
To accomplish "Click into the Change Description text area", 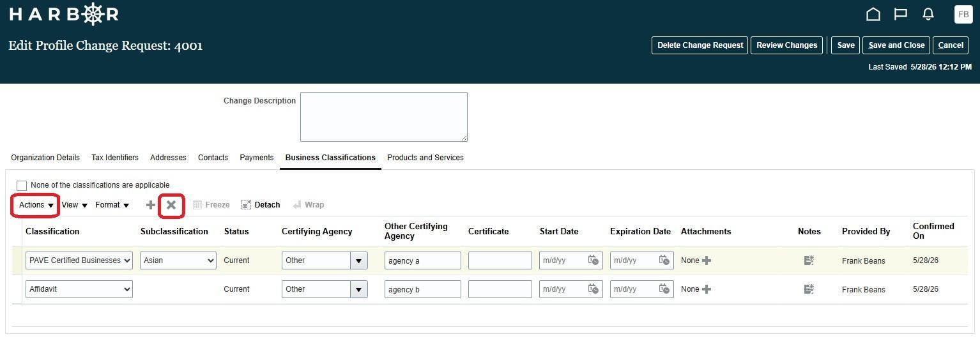I will (x=384, y=117).
